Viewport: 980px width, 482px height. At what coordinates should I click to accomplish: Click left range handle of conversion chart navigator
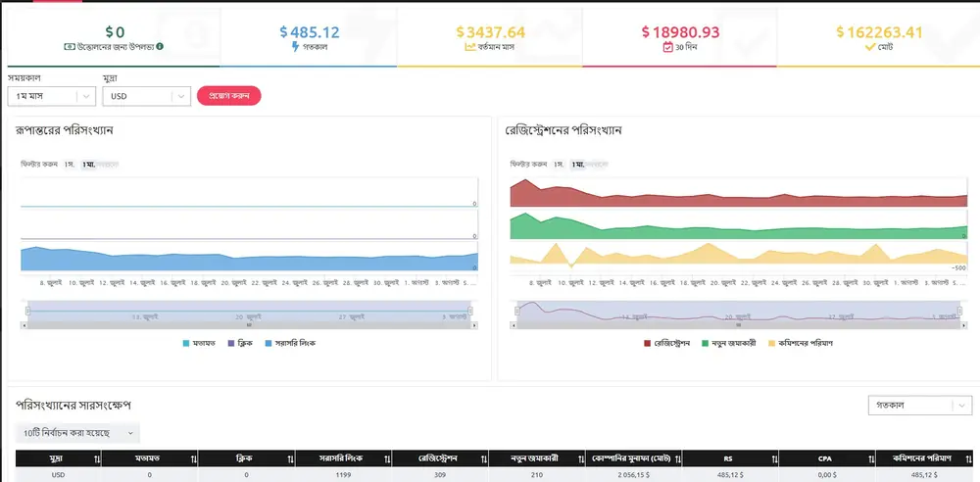[x=27, y=311]
